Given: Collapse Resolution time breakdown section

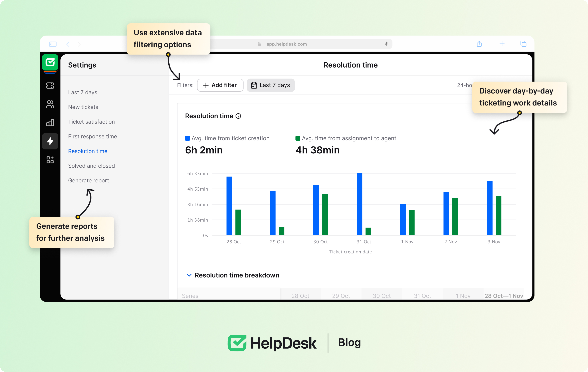Looking at the screenshot, I should point(189,275).
